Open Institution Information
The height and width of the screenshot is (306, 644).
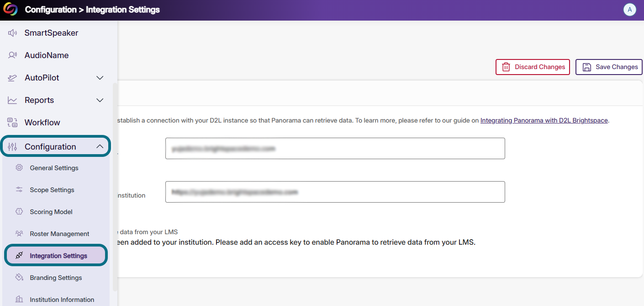click(x=62, y=300)
